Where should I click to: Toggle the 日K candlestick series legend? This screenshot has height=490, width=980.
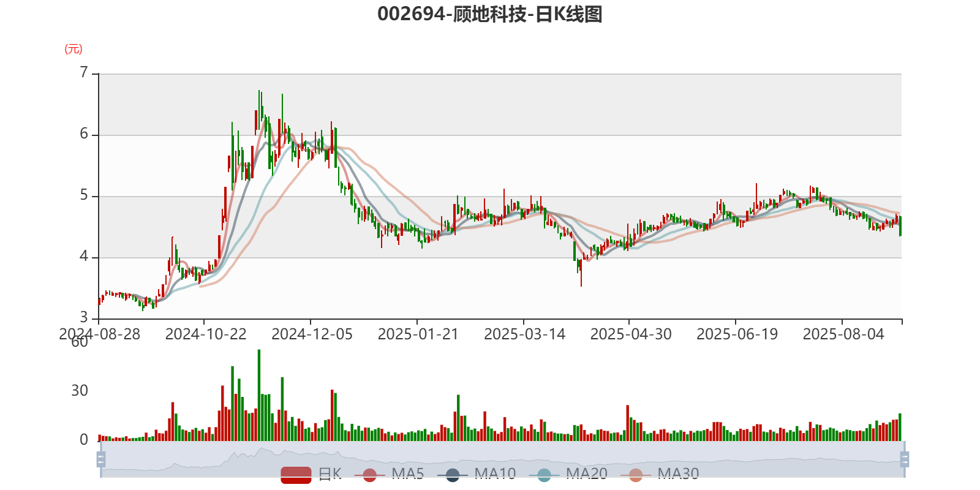tap(311, 474)
